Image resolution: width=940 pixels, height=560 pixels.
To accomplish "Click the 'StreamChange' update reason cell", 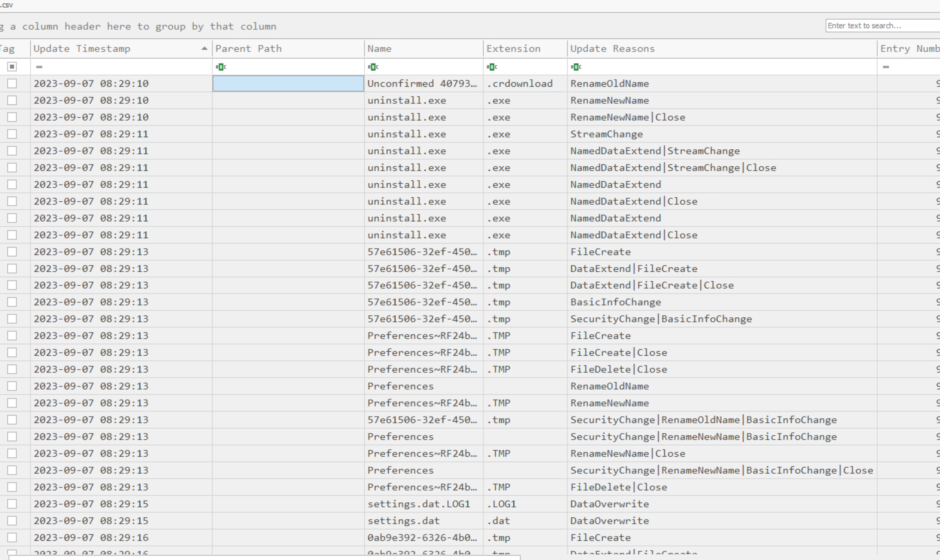I will point(722,134).
